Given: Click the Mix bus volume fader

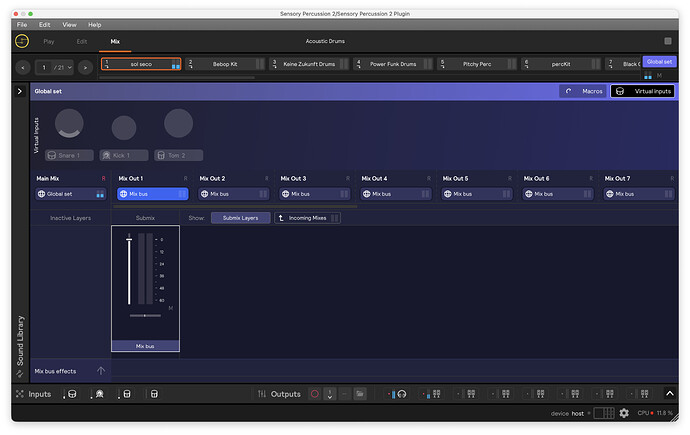Looking at the screenshot, I should pos(129,270).
